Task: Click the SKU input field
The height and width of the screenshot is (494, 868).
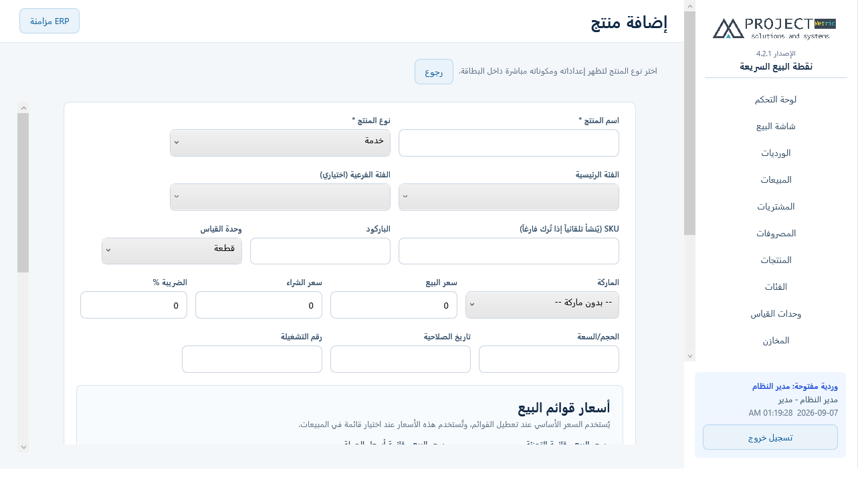Action: pyautogui.click(x=509, y=251)
